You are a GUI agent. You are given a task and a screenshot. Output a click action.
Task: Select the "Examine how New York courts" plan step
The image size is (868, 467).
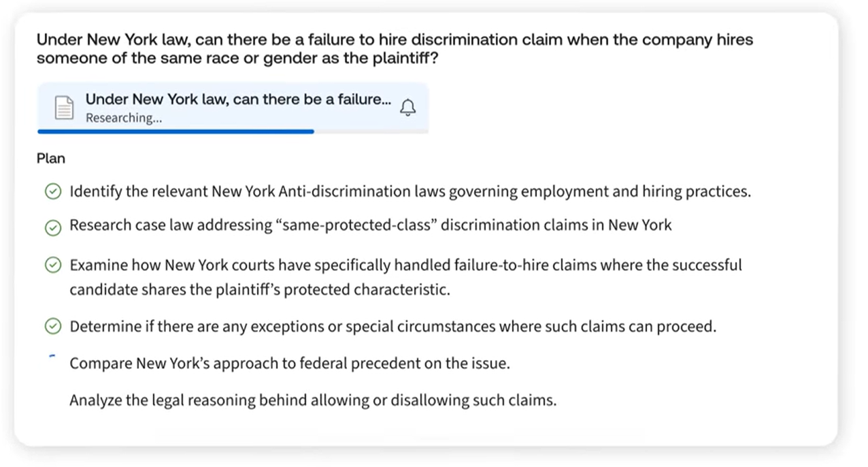pyautogui.click(x=405, y=265)
